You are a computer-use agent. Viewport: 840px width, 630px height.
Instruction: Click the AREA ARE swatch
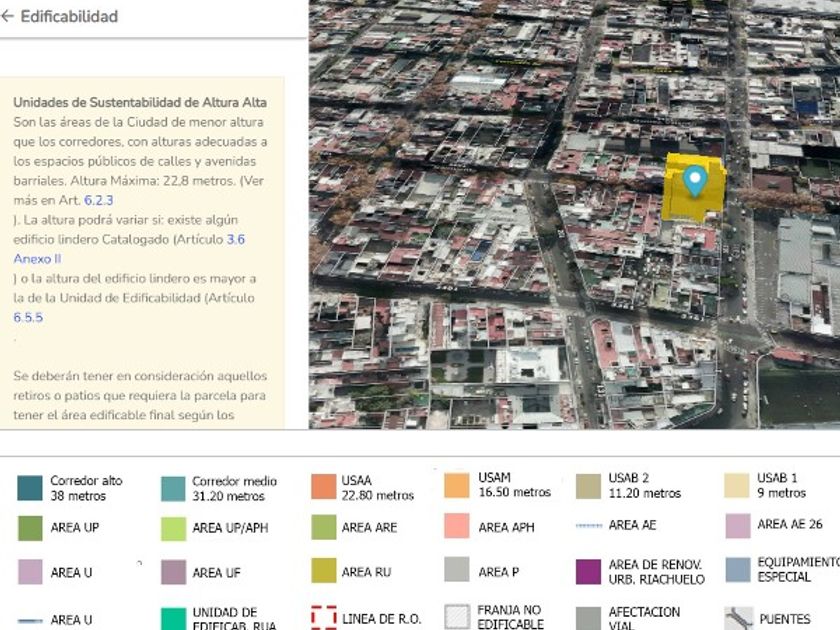tap(324, 527)
